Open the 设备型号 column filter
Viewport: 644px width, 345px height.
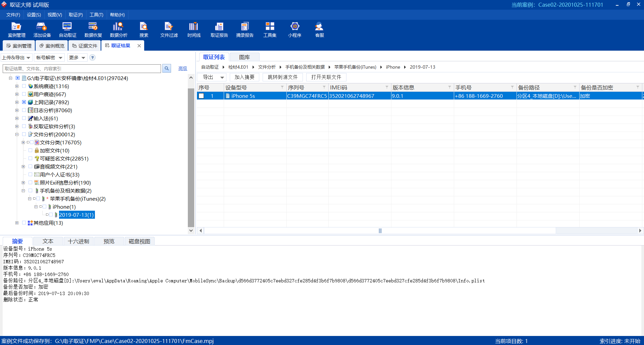click(282, 87)
